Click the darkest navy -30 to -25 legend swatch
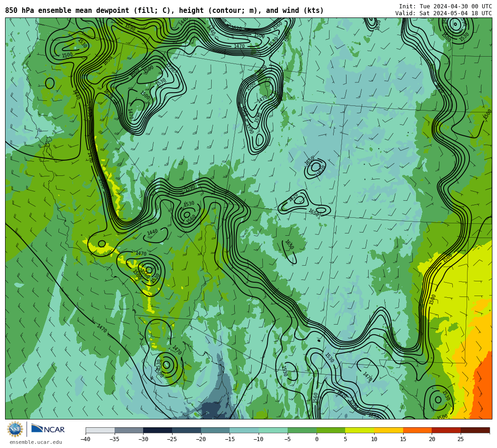This screenshot has width=497, height=448. 158,430
